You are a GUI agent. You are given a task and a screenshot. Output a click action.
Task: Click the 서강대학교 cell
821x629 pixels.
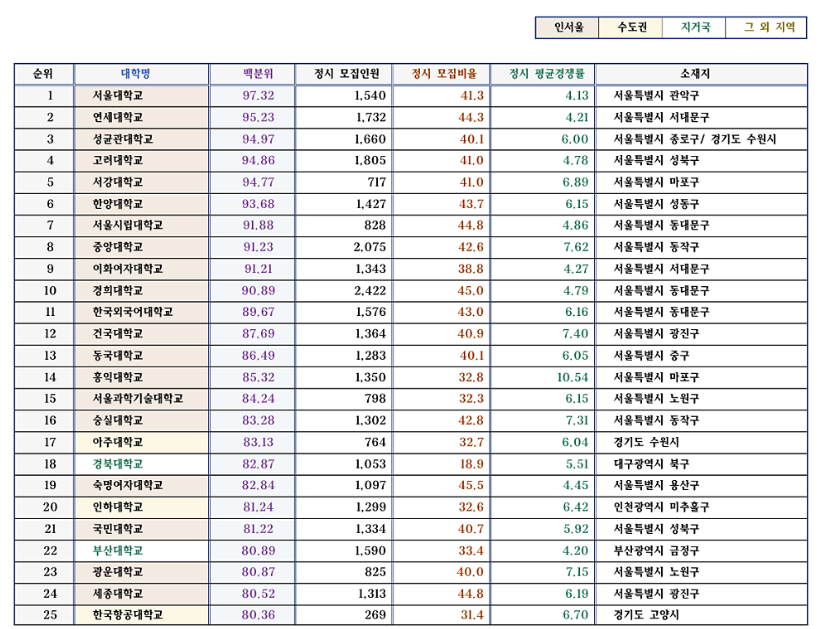pos(141,182)
